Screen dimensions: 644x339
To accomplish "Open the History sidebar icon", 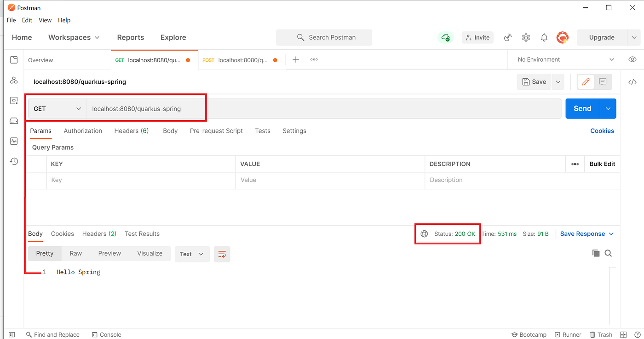I will pyautogui.click(x=14, y=161).
